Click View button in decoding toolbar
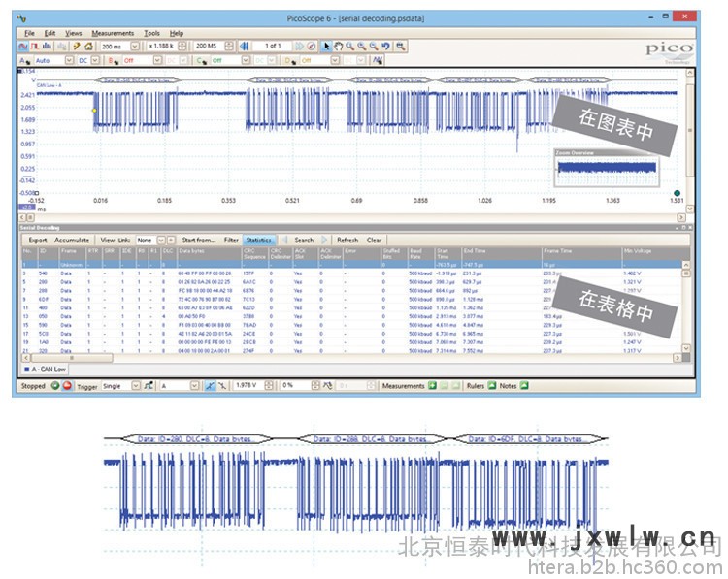 tap(107, 240)
